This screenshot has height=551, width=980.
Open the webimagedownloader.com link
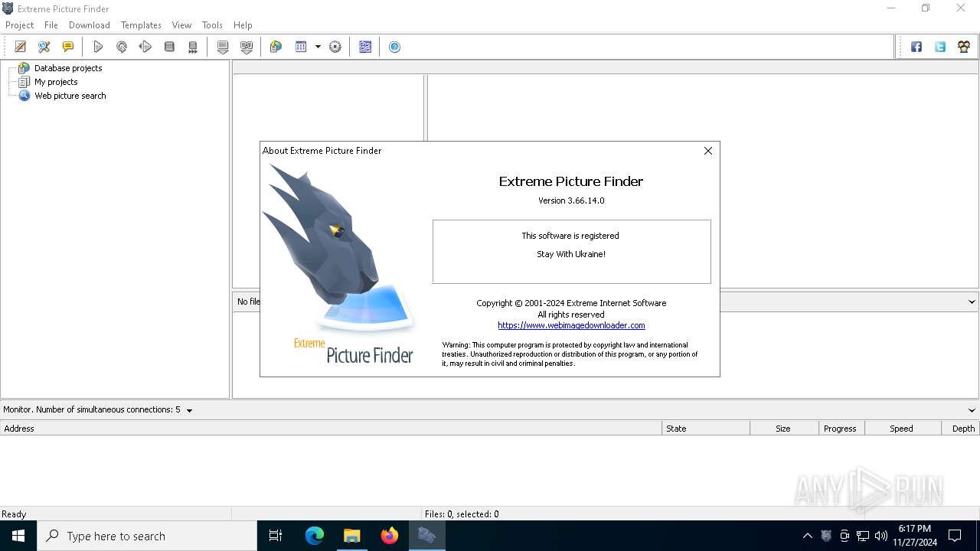(571, 325)
